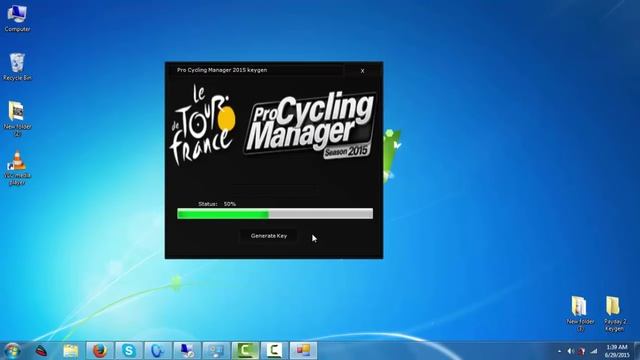Click the Pro Cycling Manager Season 2015 logo
640x360 pixels.
pyautogui.click(x=309, y=125)
